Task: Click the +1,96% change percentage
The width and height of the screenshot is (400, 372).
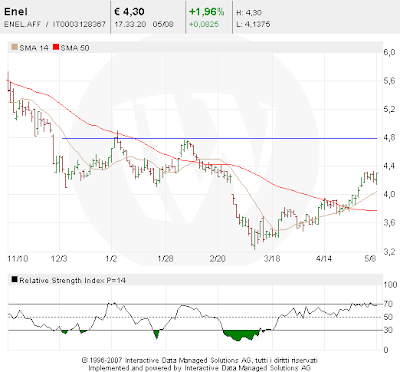Action: click(x=207, y=12)
